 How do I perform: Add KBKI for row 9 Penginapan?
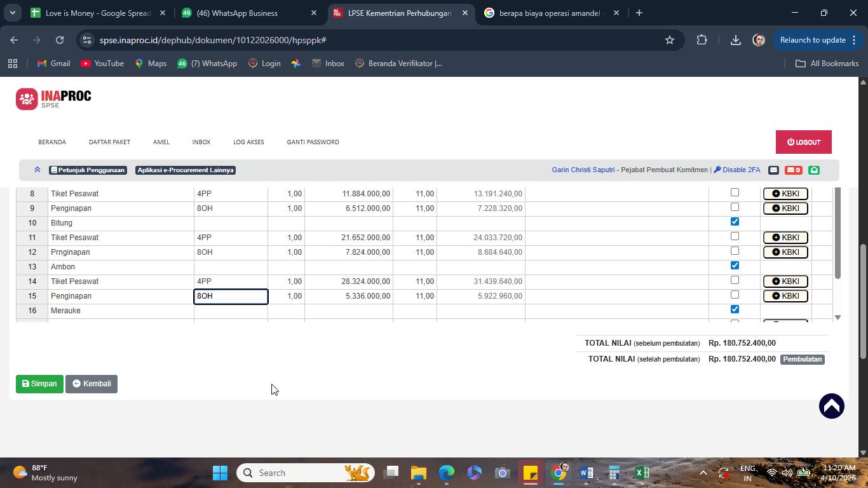click(785, 208)
